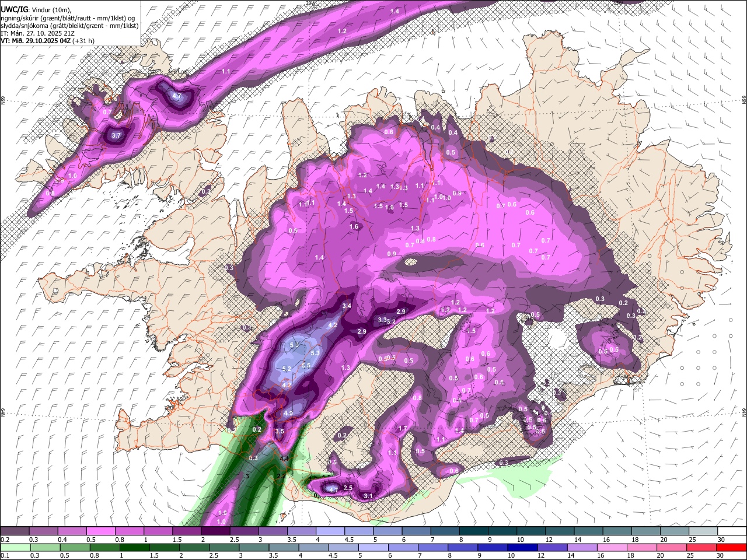Click the dark plum 0.2–0.3 snow legend swatch

click(15, 531)
